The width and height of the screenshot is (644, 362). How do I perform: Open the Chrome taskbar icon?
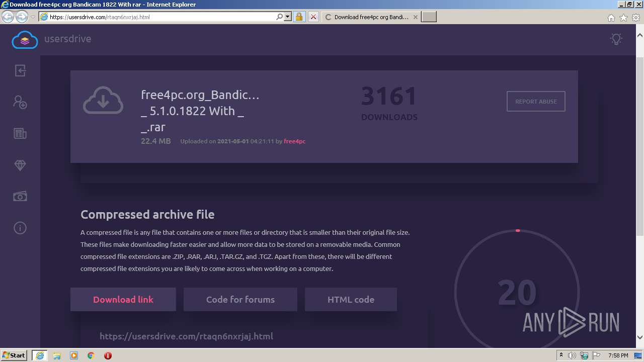click(x=91, y=355)
